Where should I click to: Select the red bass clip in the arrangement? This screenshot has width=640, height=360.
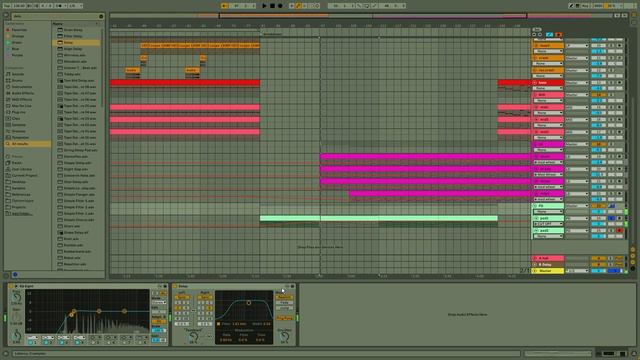[184, 82]
